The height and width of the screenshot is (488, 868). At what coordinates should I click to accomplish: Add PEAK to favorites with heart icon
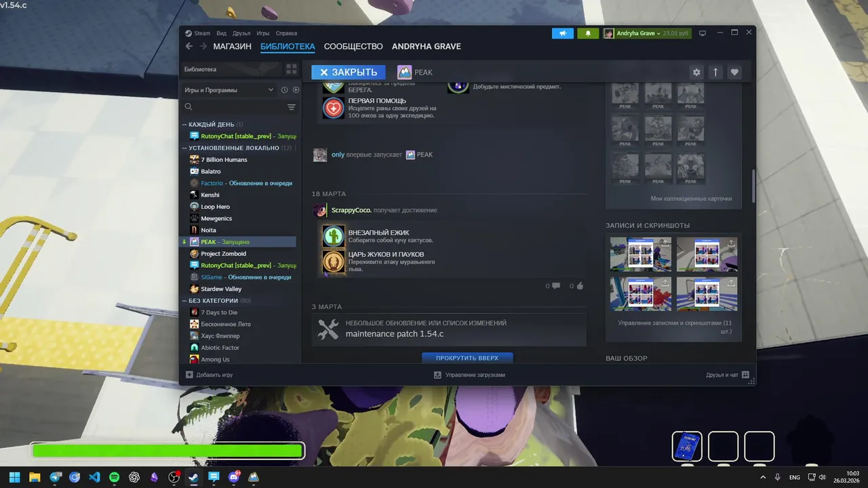pos(734,72)
